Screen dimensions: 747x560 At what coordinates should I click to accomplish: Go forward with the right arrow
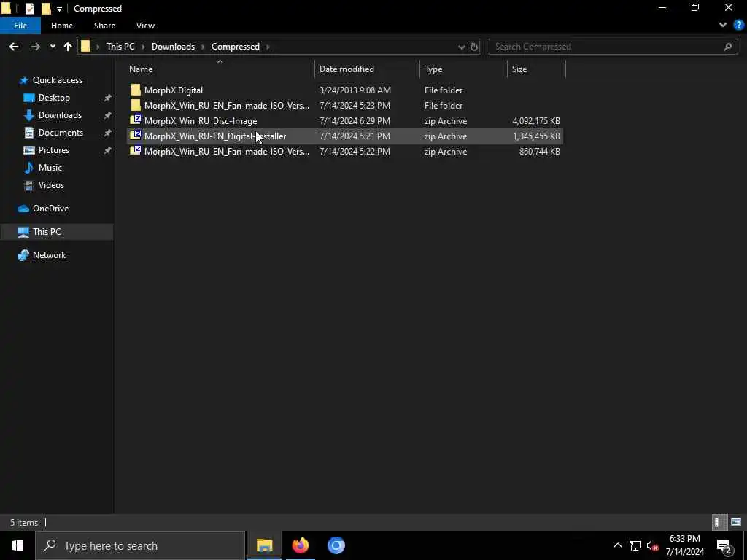pyautogui.click(x=35, y=47)
